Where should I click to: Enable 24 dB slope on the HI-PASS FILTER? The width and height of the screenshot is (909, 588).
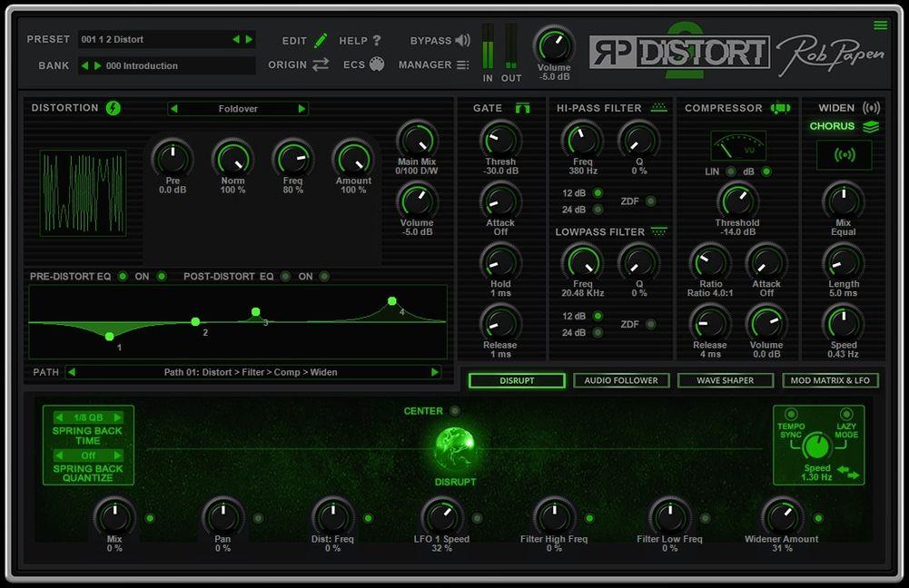[598, 208]
